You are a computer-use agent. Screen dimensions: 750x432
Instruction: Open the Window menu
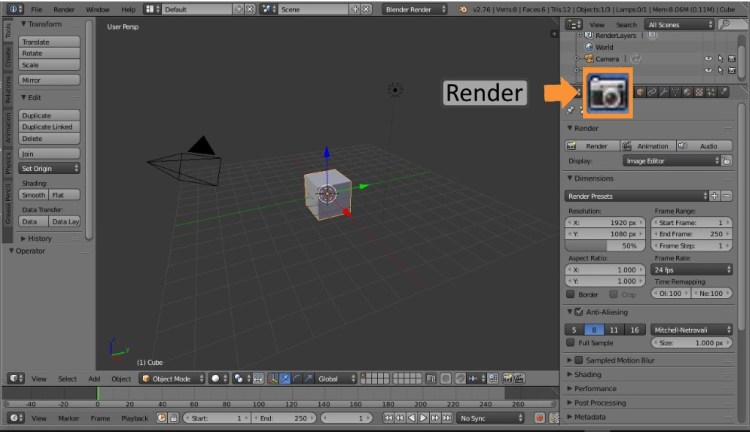tap(97, 9)
